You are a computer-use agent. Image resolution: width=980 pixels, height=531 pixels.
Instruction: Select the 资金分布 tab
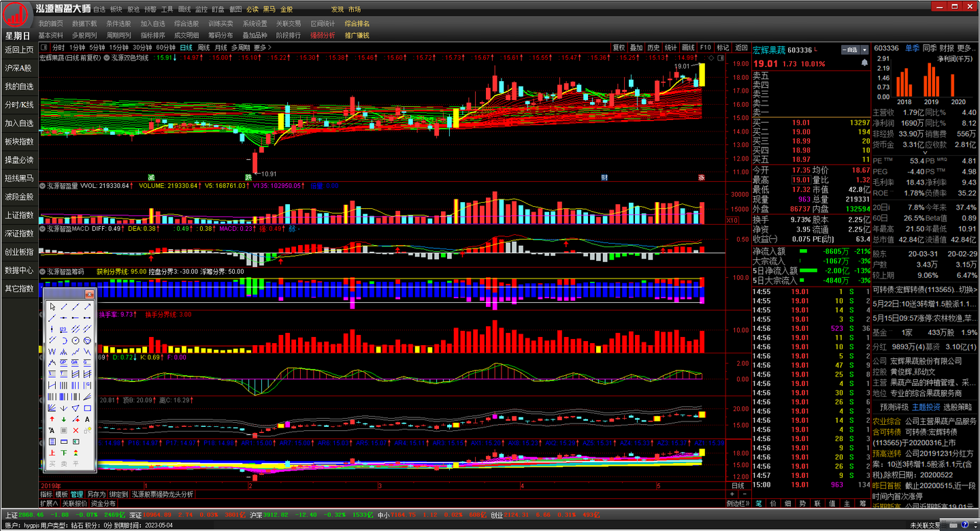(x=103, y=503)
